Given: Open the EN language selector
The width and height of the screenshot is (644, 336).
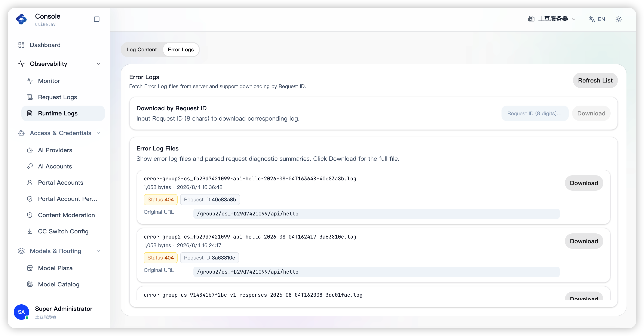Looking at the screenshot, I should [597, 19].
